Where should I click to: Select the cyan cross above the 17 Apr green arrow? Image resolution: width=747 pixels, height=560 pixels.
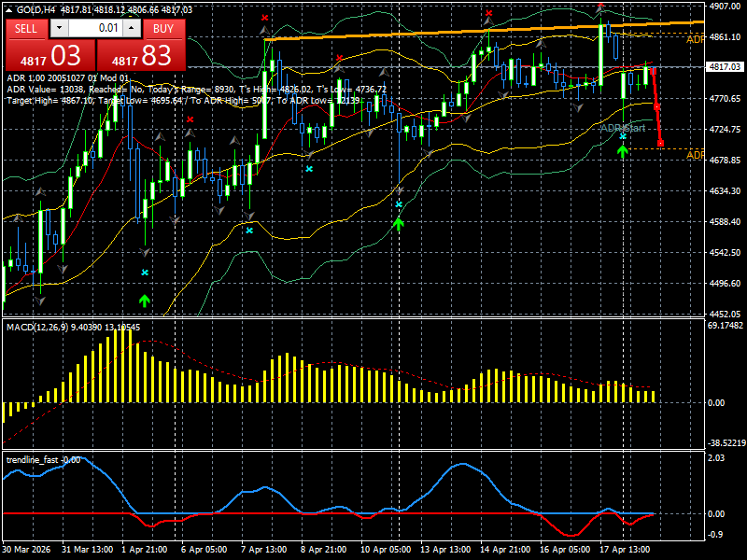[x=623, y=136]
